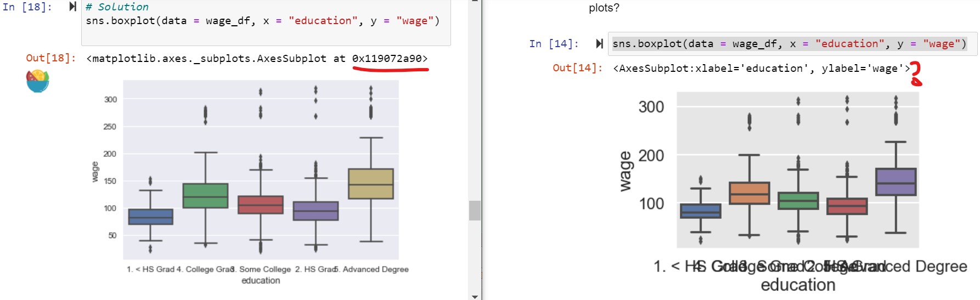980x300 pixels.
Task: Click the right plot's 'education' axis label
Action: pyautogui.click(x=798, y=285)
